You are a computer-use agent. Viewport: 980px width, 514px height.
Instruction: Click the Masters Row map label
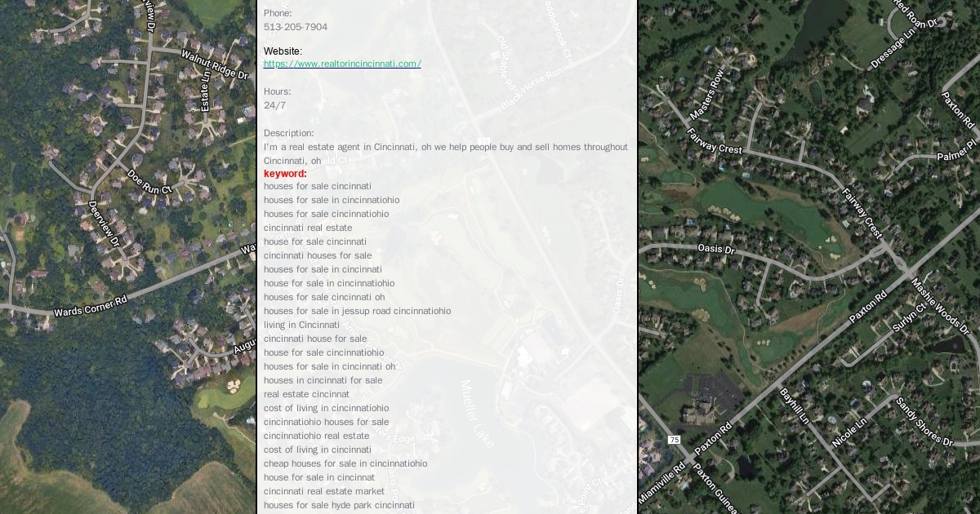click(706, 95)
